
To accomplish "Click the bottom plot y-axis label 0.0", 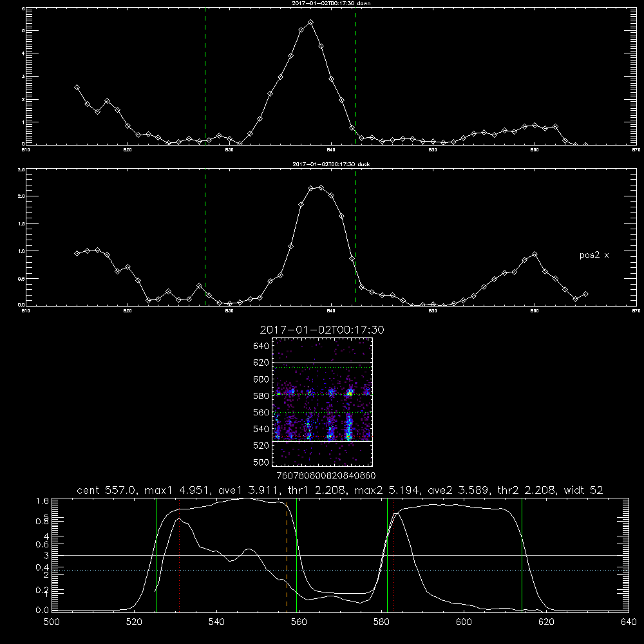I will point(43,611).
